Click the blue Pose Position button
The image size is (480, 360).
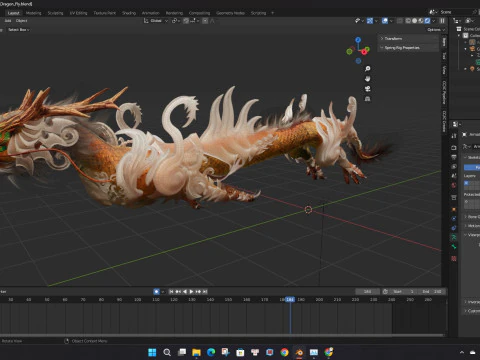coord(472,167)
